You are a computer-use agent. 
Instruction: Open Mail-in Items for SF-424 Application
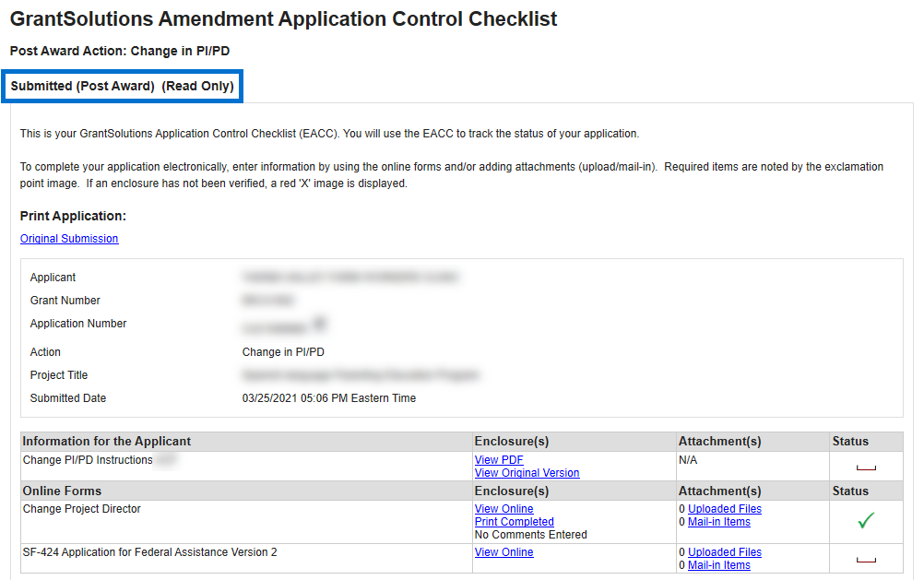(x=718, y=565)
